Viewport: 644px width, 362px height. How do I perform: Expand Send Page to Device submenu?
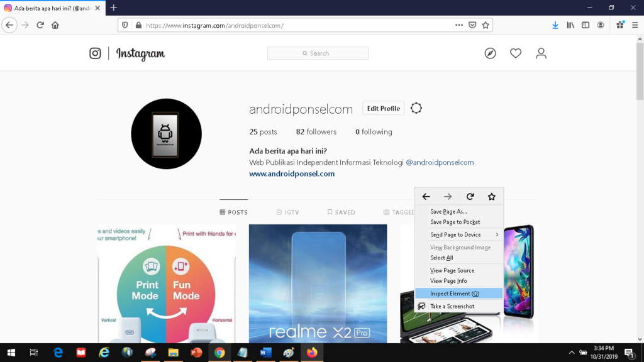458,235
